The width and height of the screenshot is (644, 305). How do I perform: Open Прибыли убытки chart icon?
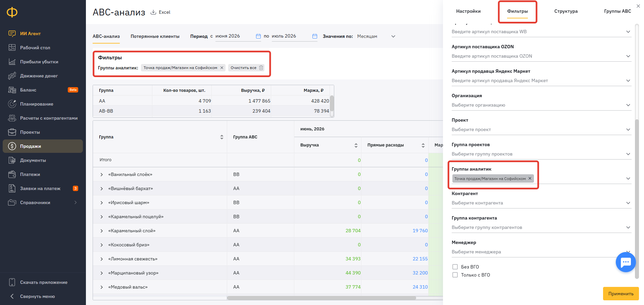pos(12,62)
